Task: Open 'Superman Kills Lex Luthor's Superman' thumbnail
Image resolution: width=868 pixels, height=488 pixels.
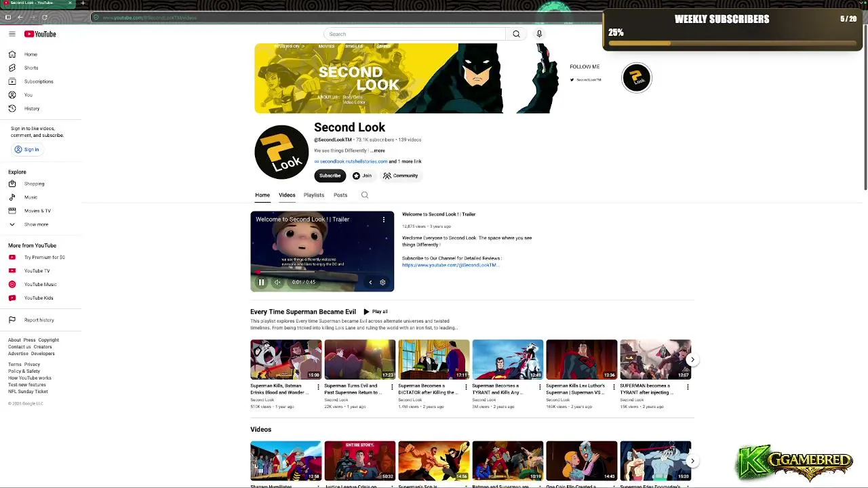Action: [582, 359]
